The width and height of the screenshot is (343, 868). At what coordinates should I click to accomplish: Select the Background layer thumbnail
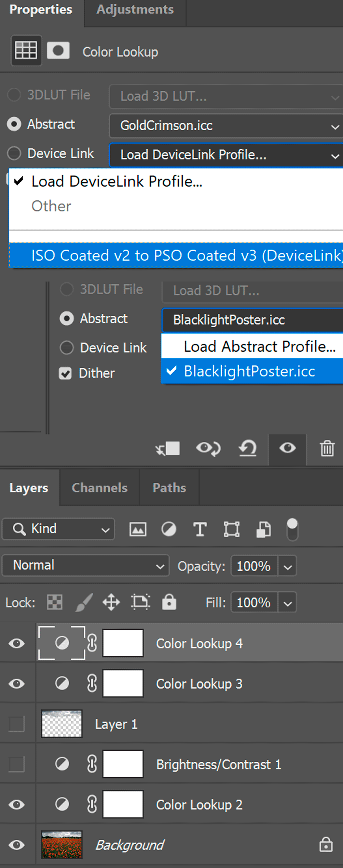tap(62, 845)
